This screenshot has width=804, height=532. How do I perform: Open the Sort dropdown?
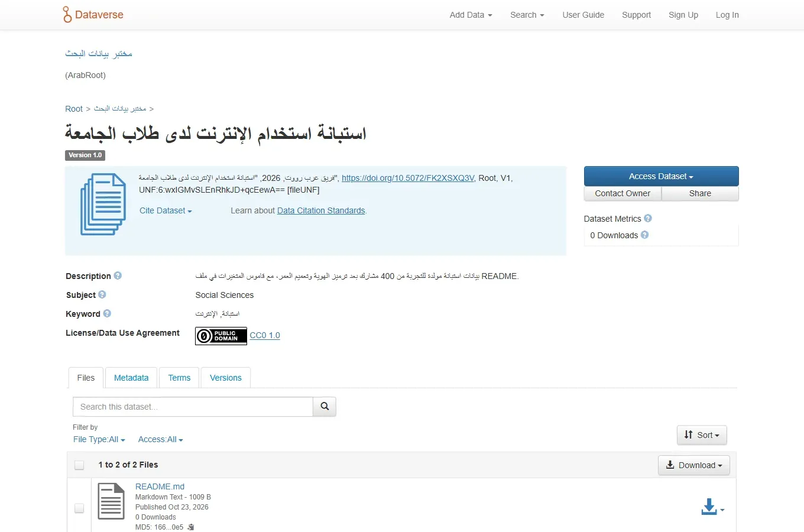pos(702,435)
